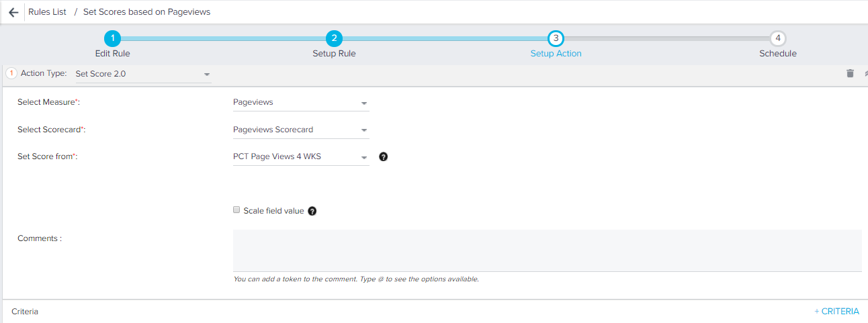Click the action number 1 badge
This screenshot has height=323, width=868.
coord(11,73)
